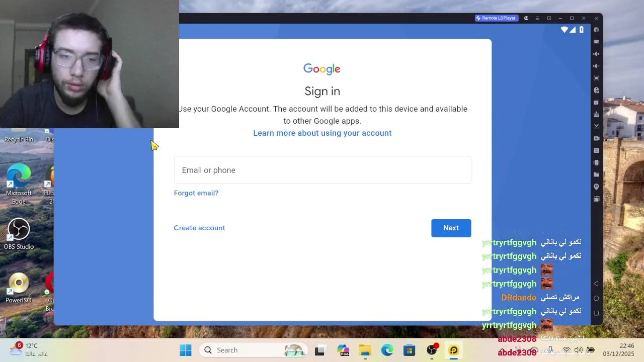644x362 pixels.
Task: Select PowerISO desktop shortcut
Action: tap(19, 288)
